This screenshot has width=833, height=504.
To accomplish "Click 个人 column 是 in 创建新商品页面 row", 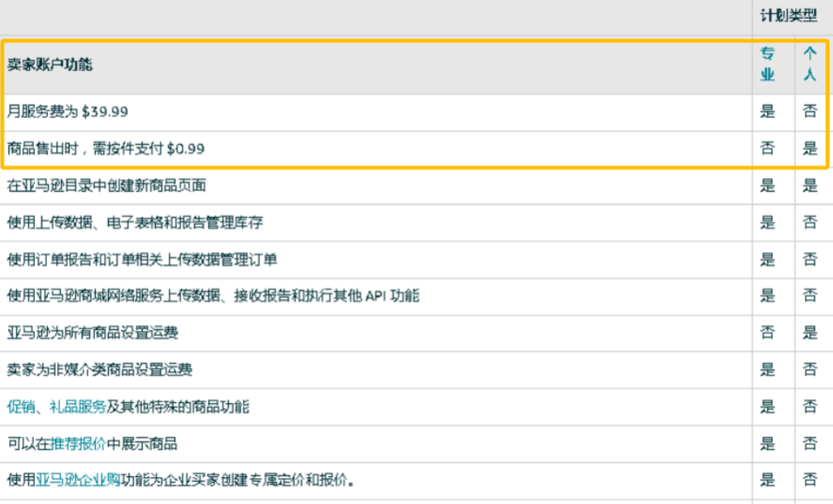I will click(x=810, y=185).
